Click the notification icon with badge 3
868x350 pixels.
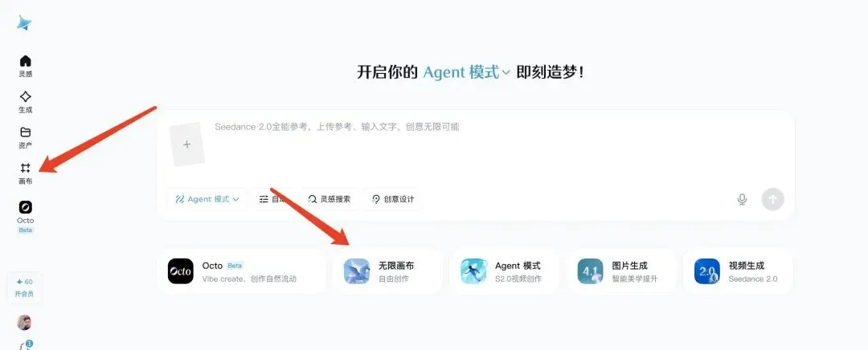(x=26, y=345)
